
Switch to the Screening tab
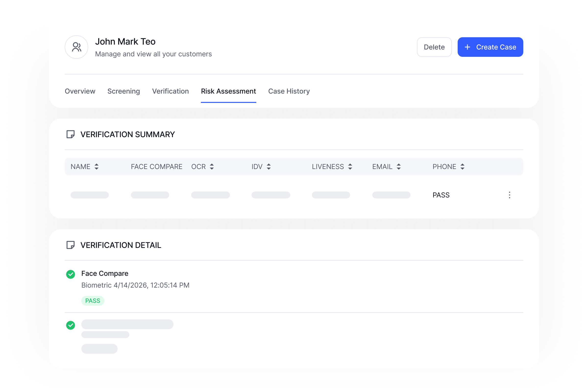[123, 91]
